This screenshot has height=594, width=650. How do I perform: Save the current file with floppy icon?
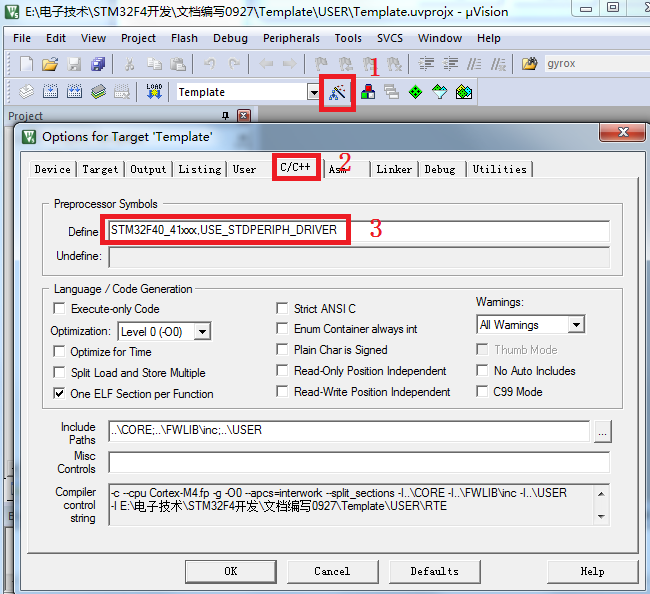(x=75, y=63)
